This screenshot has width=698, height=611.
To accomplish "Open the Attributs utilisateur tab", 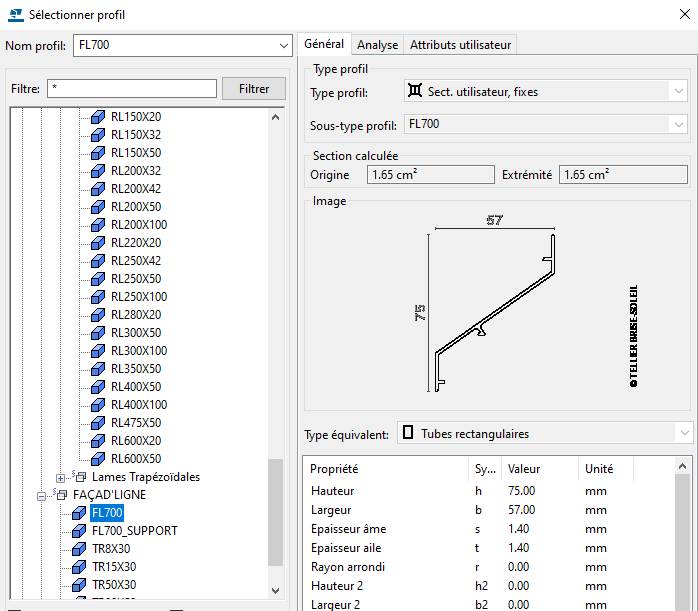I will [x=460, y=45].
